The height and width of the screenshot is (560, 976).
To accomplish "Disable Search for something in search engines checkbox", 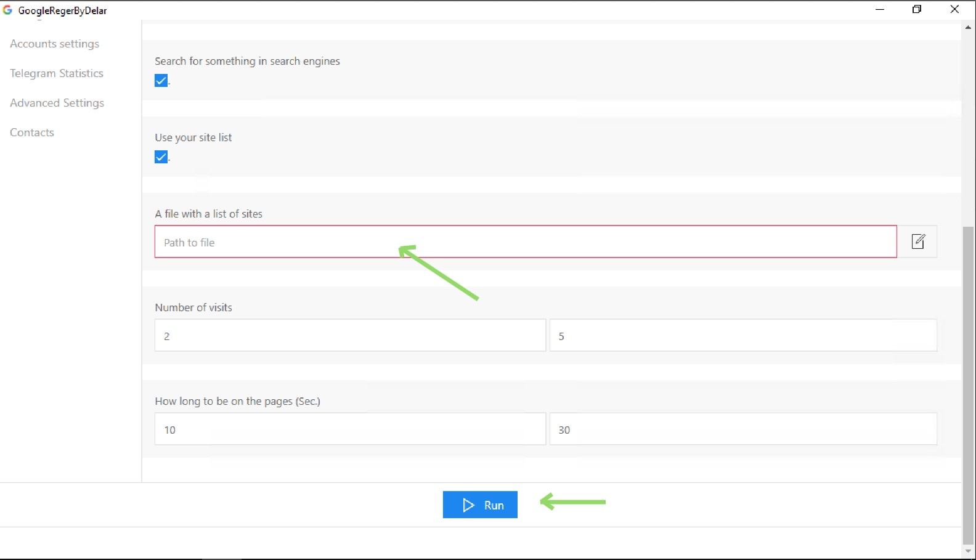I will point(161,81).
